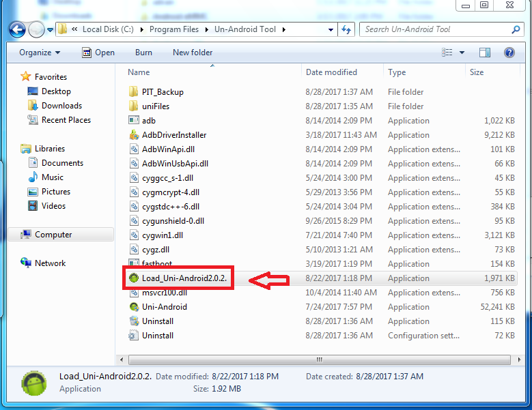Select the Load_Uni-Android2.0.2. application icon
Viewport: 532px width, 410px height.
pyautogui.click(x=134, y=278)
